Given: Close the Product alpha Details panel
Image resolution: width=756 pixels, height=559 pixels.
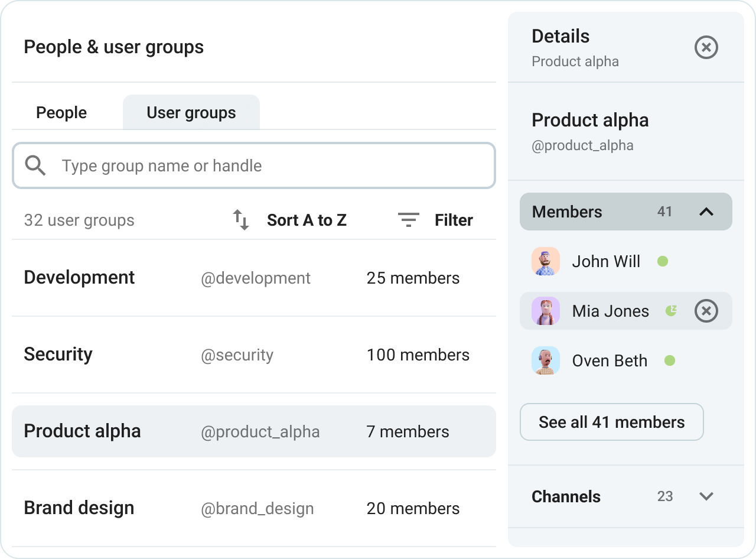Looking at the screenshot, I should [706, 47].
